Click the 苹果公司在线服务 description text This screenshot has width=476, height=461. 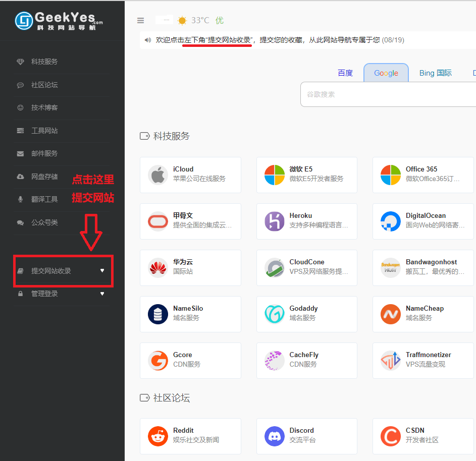[x=199, y=179]
